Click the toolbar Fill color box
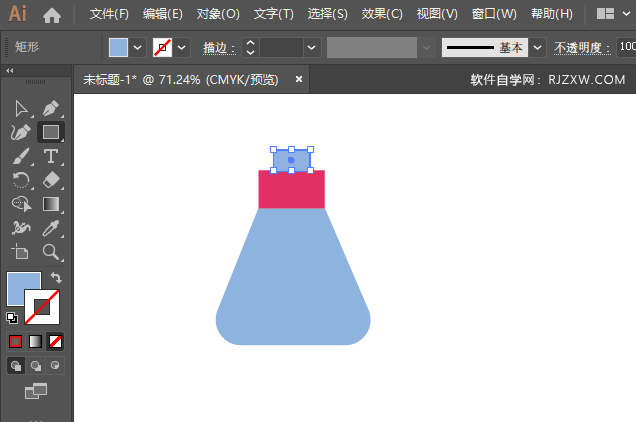The width and height of the screenshot is (636, 422). (x=16, y=282)
